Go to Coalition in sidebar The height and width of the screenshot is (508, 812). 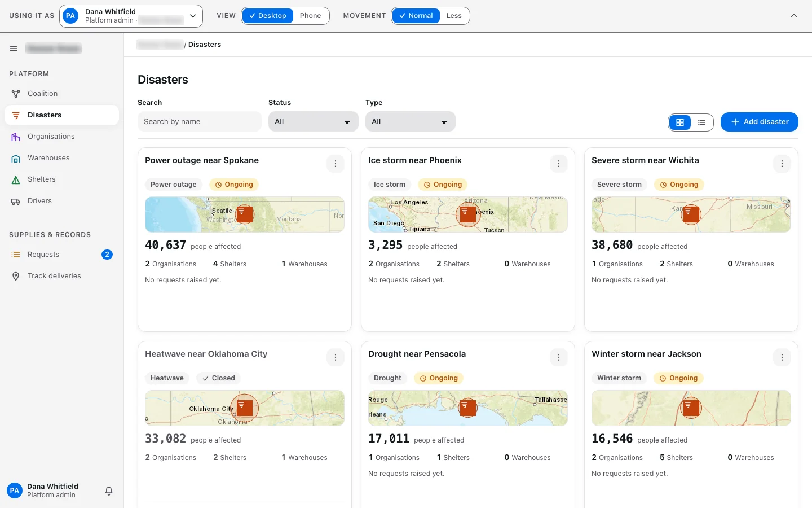pyautogui.click(x=61, y=94)
